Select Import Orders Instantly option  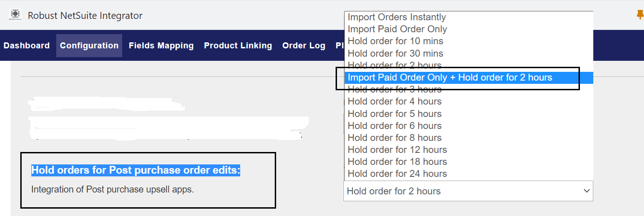click(x=396, y=17)
